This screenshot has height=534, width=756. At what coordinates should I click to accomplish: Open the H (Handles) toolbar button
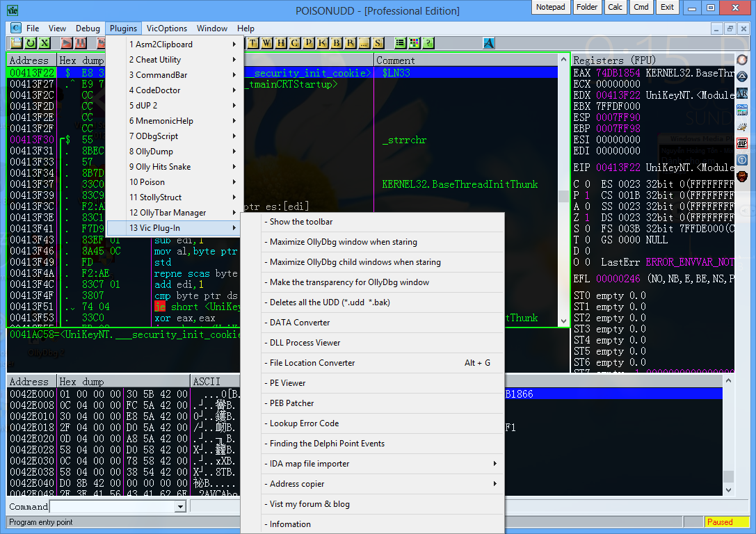click(x=281, y=43)
